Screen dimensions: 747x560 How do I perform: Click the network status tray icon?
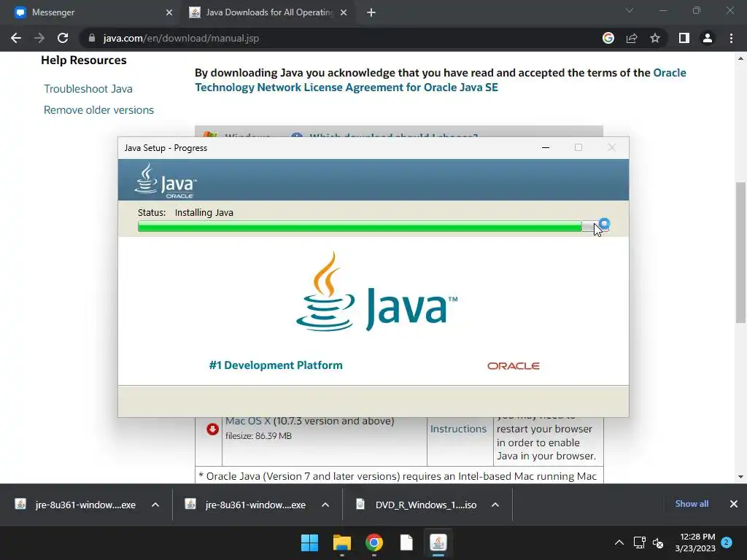[x=639, y=542]
